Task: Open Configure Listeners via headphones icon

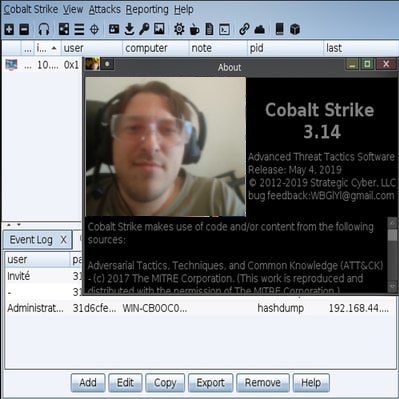Action: tap(44, 29)
